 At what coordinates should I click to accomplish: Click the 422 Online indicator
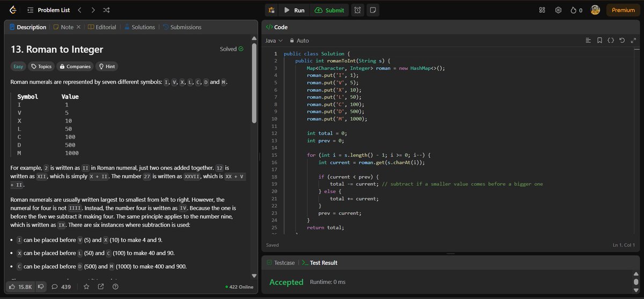point(239,287)
